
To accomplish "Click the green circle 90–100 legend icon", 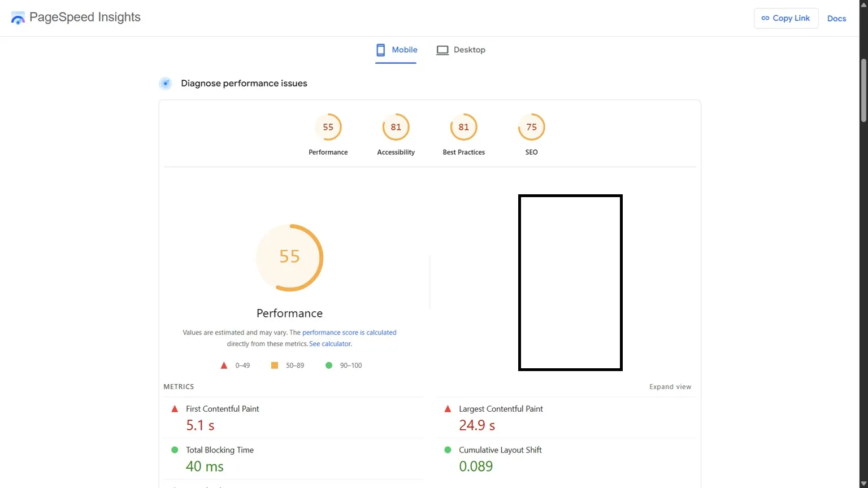I will pos(329,365).
